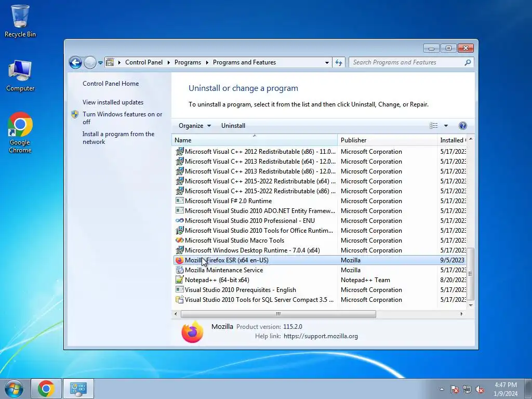Image resolution: width=532 pixels, height=399 pixels.
Task: Open the Windows Start menu
Action: (x=14, y=389)
